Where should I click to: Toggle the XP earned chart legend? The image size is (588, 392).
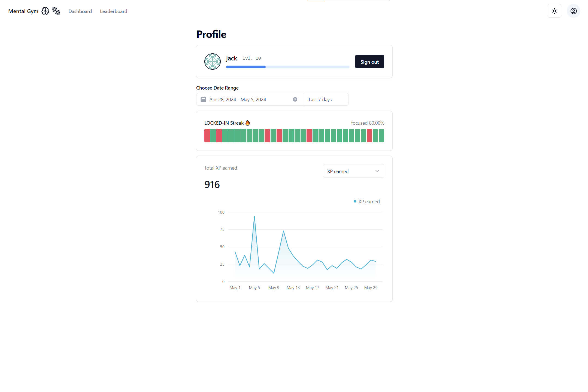366,201
